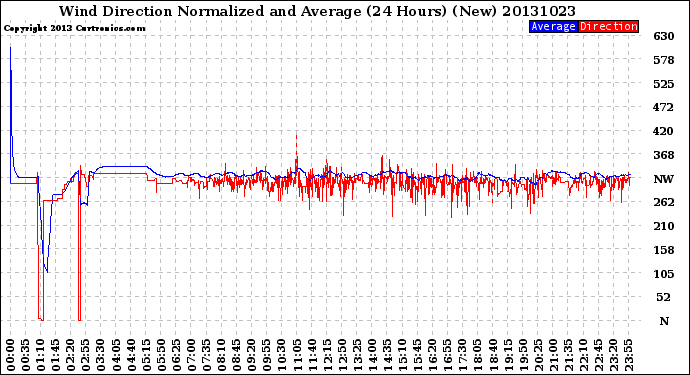Click the 11:05 time axis label
This screenshot has width=690, height=375.
[x=297, y=355]
